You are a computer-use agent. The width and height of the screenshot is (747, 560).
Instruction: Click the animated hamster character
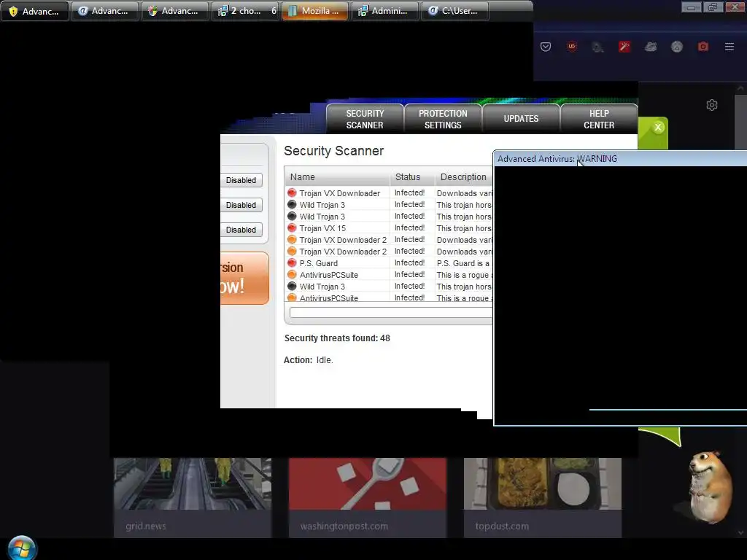(709, 486)
